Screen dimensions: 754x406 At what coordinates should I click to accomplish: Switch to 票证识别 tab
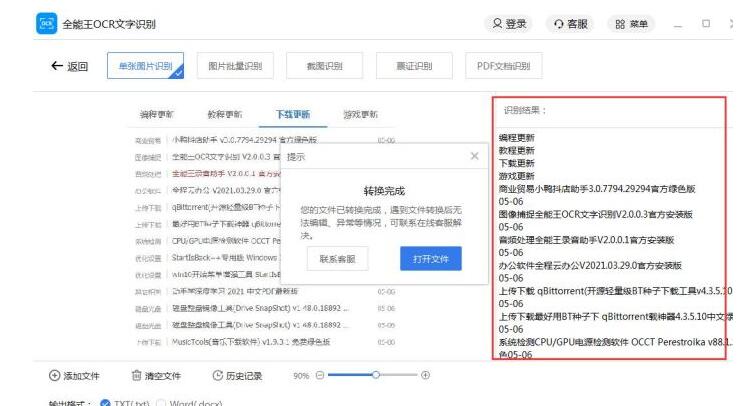click(x=414, y=65)
